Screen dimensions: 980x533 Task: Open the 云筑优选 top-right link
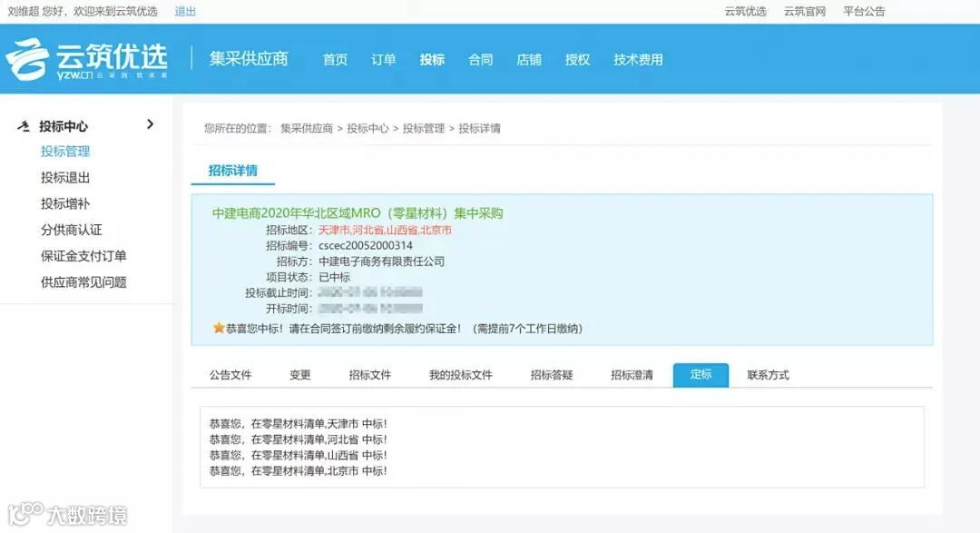pyautogui.click(x=745, y=11)
